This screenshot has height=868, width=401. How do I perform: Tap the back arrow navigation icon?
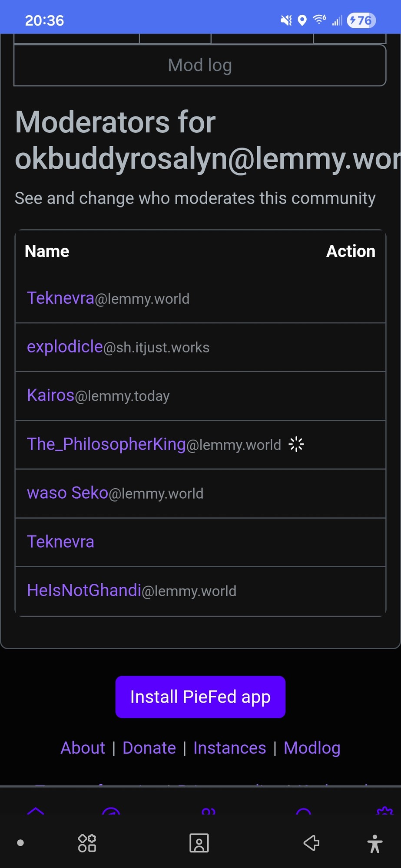pos(311,843)
